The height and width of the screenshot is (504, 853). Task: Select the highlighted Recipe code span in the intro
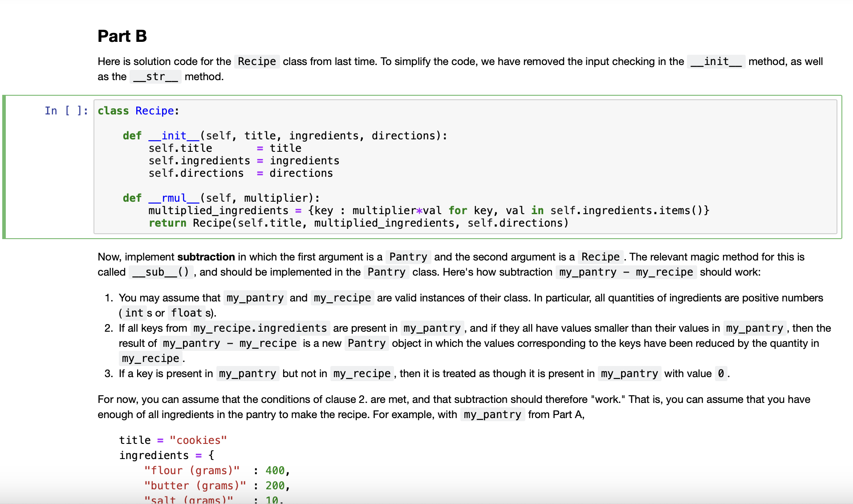coord(256,61)
